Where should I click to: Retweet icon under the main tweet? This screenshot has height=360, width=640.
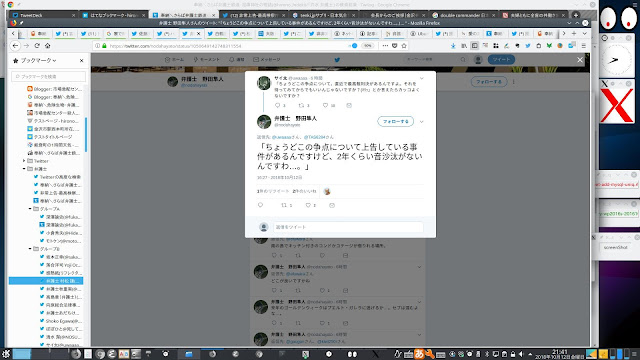coord(284,205)
